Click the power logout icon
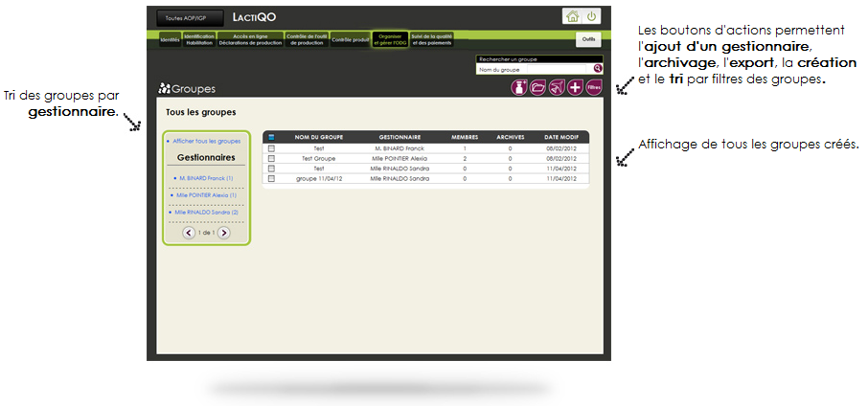Viewport: 868px width, 406px height. 591,16
